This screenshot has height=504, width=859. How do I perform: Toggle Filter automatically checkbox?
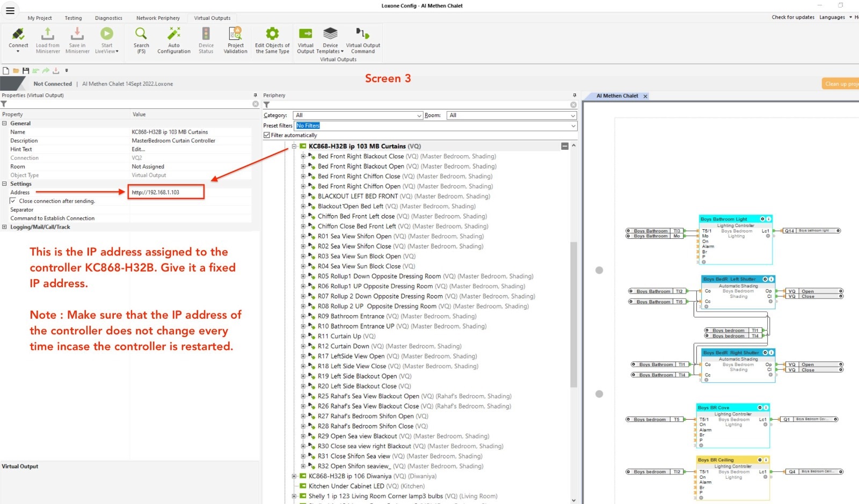click(267, 135)
